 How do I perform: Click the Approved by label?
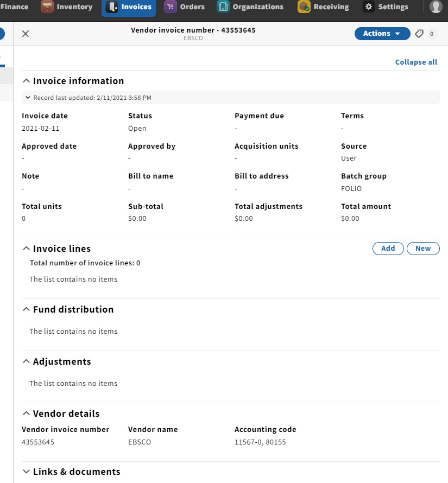(x=152, y=146)
